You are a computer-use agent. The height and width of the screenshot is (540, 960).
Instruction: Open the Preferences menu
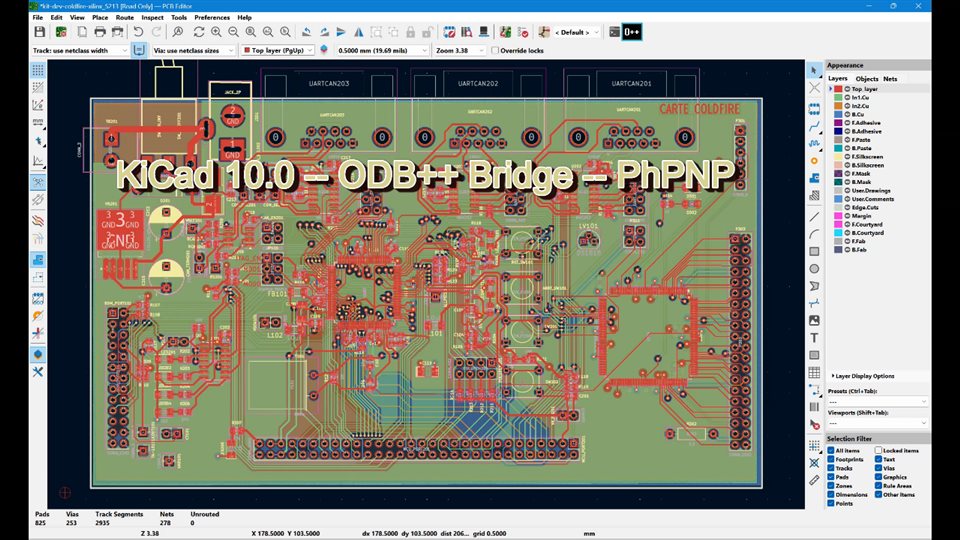click(x=212, y=17)
